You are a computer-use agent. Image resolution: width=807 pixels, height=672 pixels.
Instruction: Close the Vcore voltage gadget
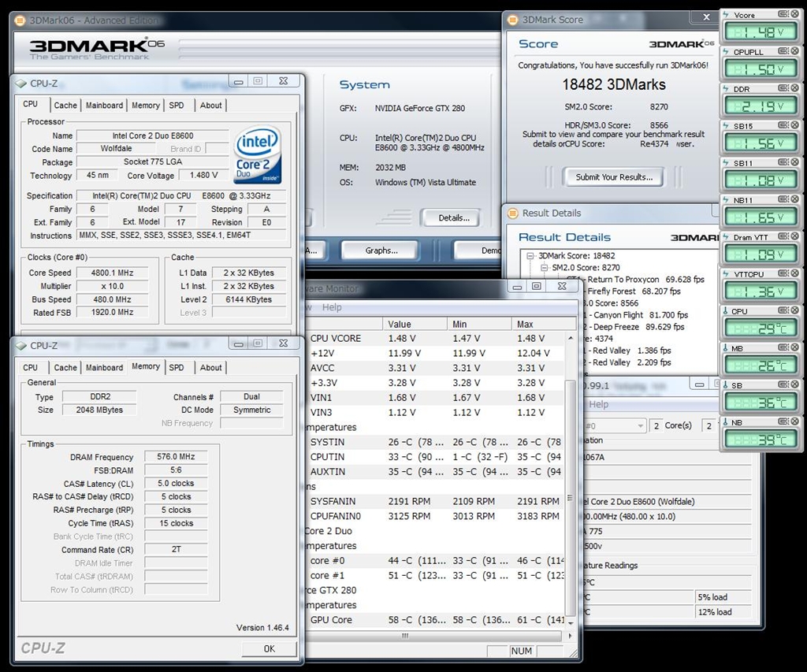click(x=794, y=14)
